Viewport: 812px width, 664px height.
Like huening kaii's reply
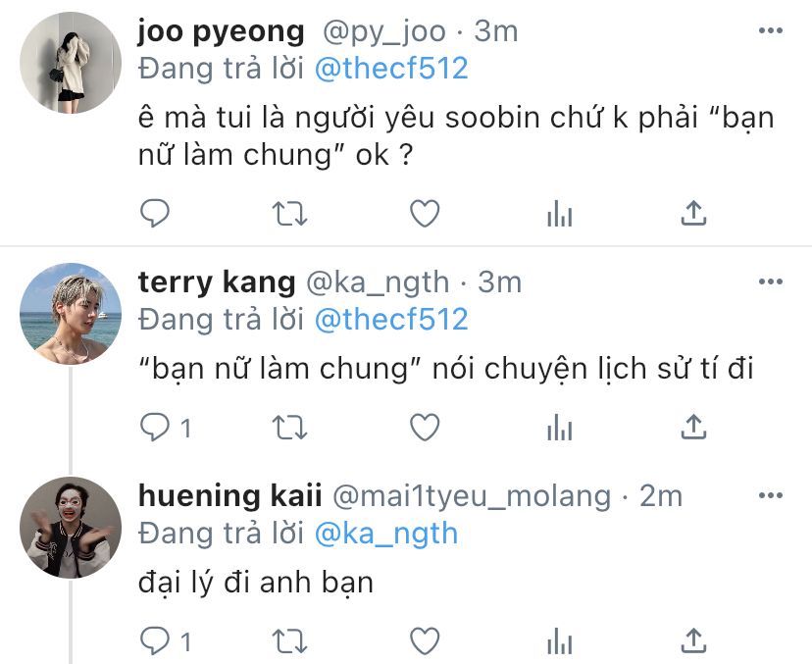tap(424, 641)
